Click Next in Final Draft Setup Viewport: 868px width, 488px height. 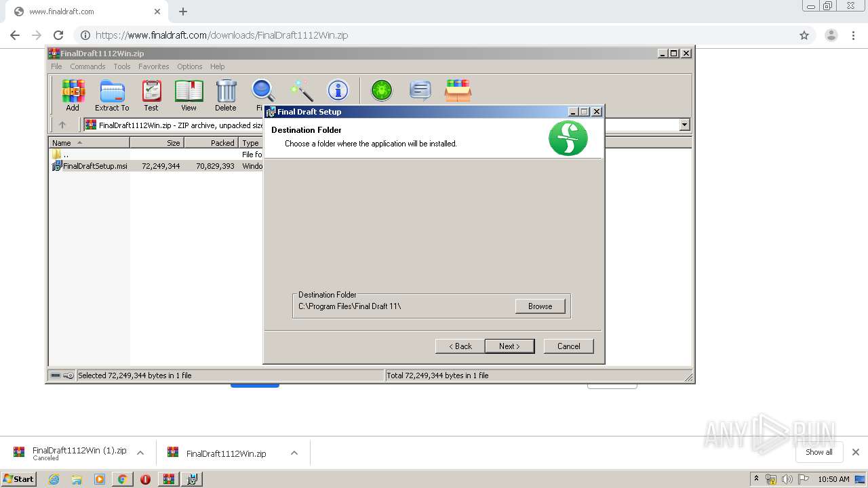click(x=509, y=346)
